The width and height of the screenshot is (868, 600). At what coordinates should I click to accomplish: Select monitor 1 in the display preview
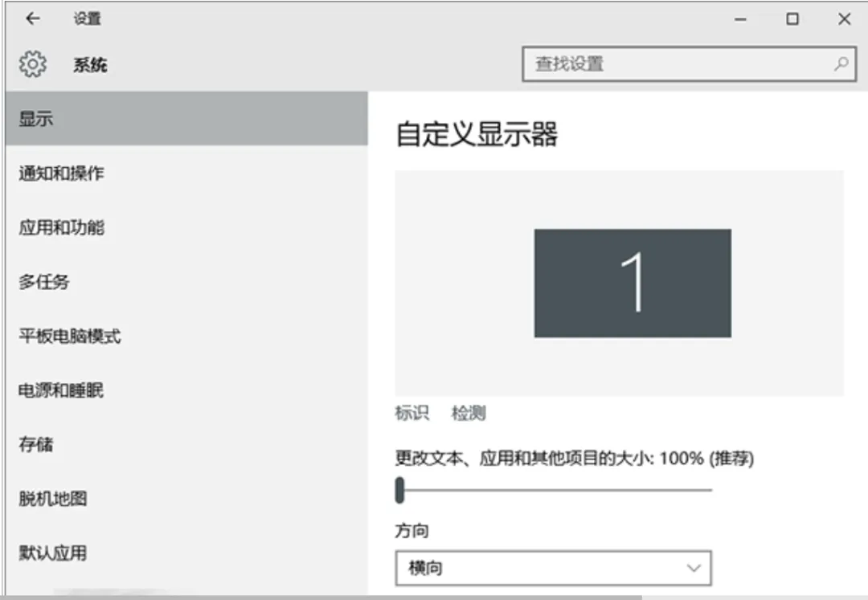[x=633, y=284]
